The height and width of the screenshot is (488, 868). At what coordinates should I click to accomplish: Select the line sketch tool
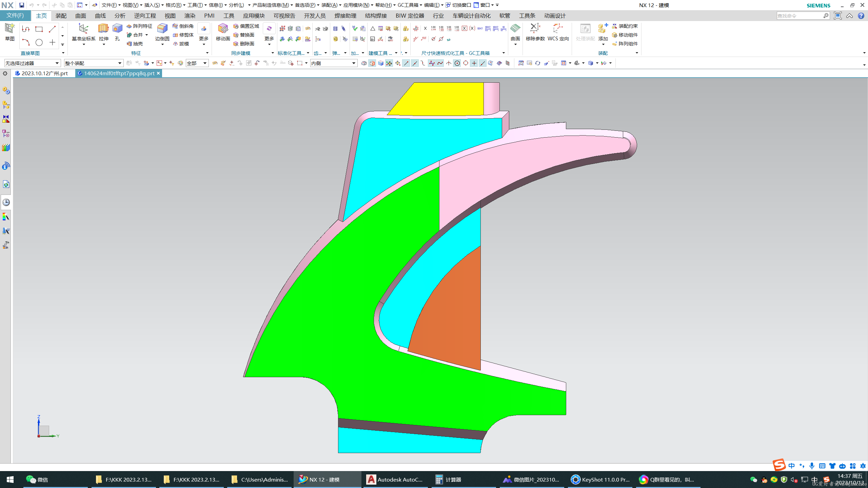52,29
